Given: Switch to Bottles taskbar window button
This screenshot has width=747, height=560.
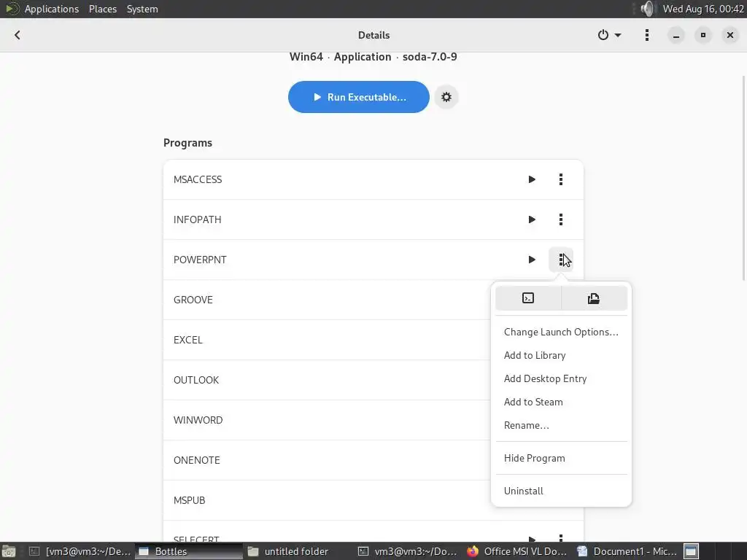Looking at the screenshot, I should point(189,551).
